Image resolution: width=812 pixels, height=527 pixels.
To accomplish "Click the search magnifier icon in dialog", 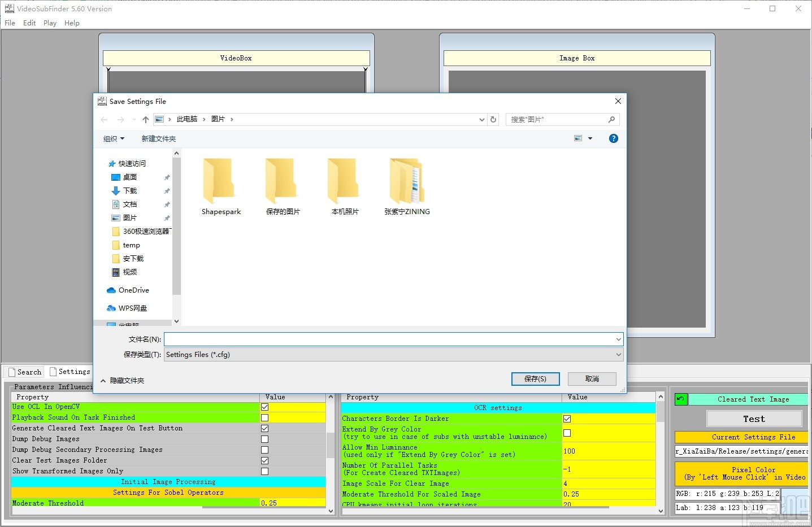I will pyautogui.click(x=611, y=120).
